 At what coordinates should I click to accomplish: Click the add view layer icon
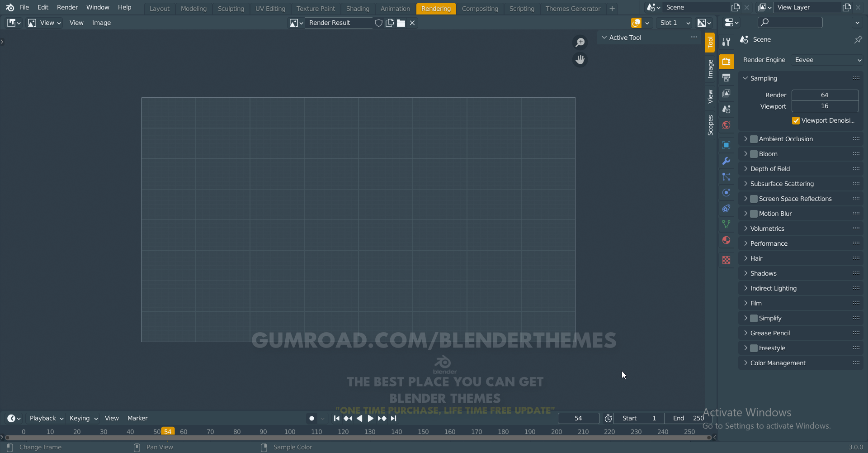[x=847, y=7]
